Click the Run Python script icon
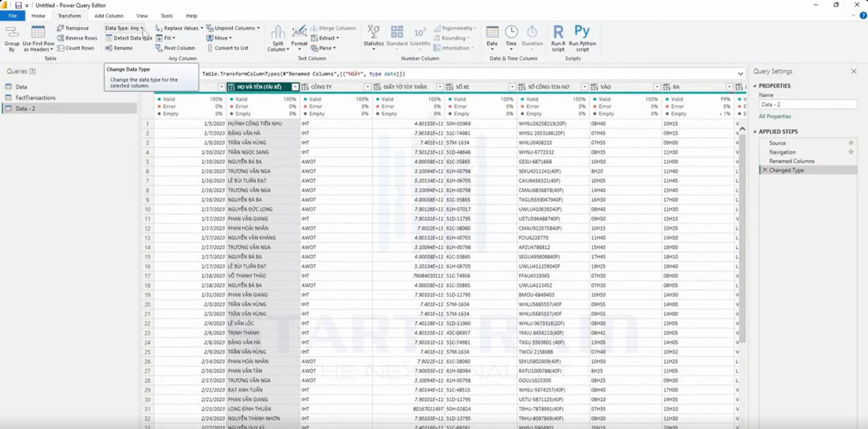This screenshot has width=868, height=429. tap(582, 31)
